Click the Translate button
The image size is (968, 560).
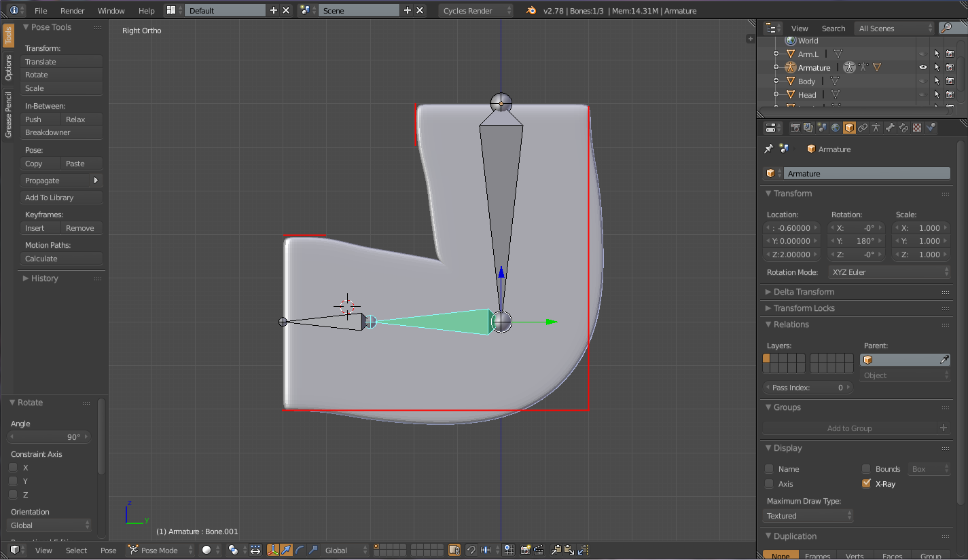point(61,62)
